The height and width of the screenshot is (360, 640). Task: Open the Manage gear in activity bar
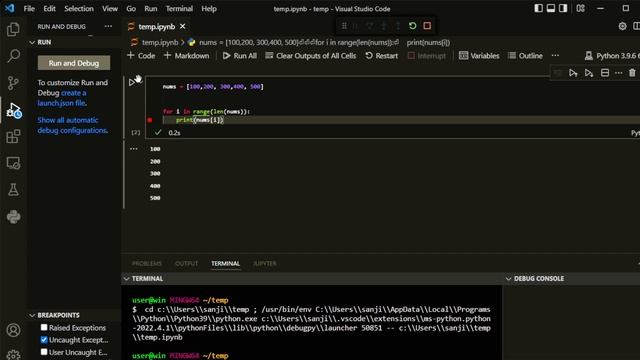click(x=13, y=354)
